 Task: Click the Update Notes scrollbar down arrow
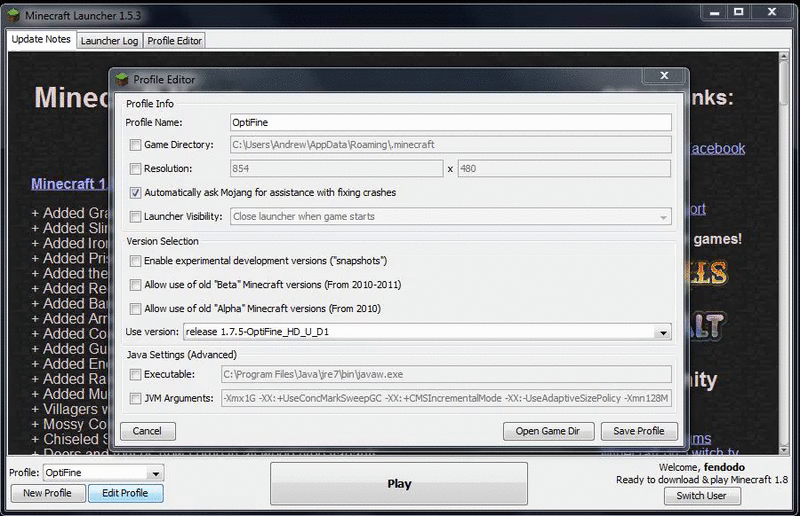[784, 450]
